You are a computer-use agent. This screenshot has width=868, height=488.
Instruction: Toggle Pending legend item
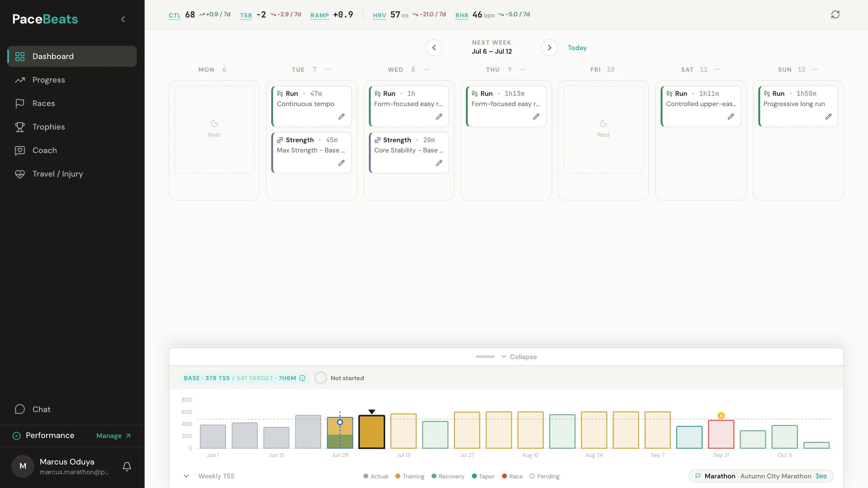(544, 476)
